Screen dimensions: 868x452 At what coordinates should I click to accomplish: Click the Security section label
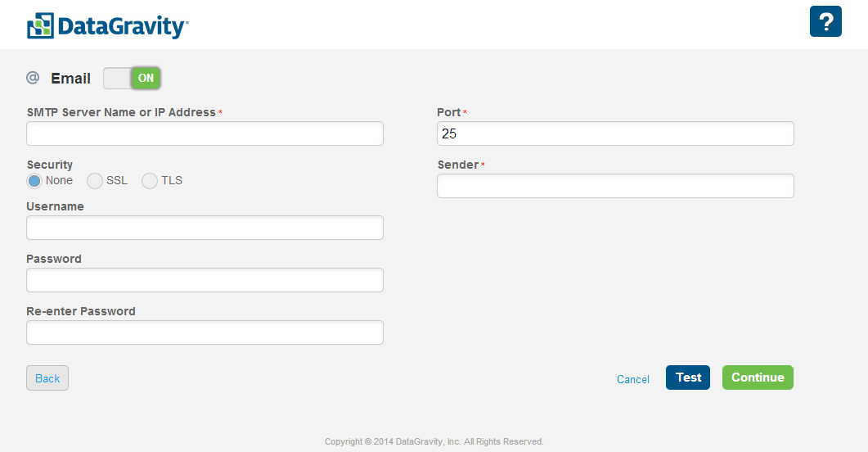tap(50, 165)
